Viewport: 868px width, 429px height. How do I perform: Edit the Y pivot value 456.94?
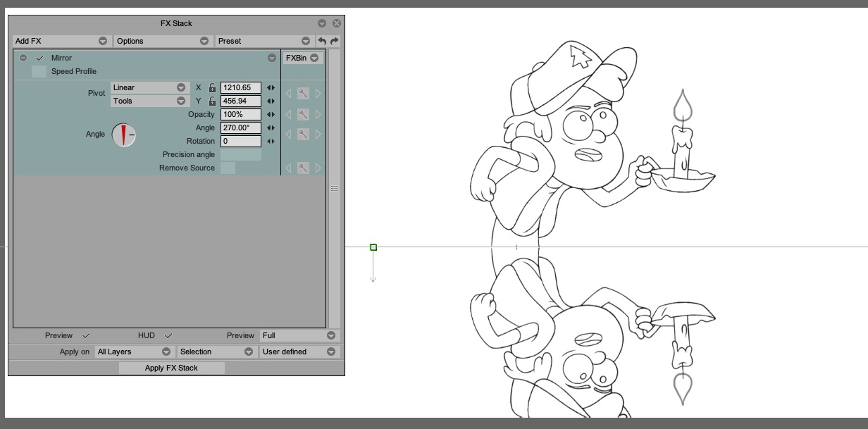coord(241,101)
